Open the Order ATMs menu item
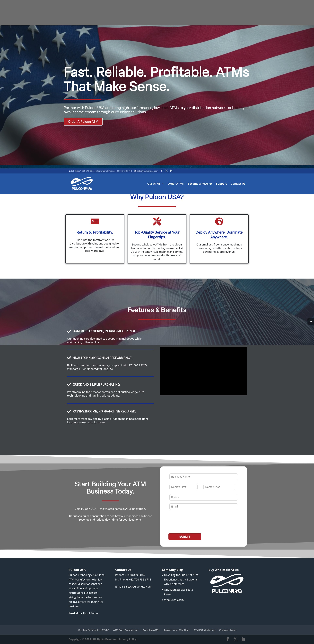The image size is (314, 644). click(x=176, y=183)
